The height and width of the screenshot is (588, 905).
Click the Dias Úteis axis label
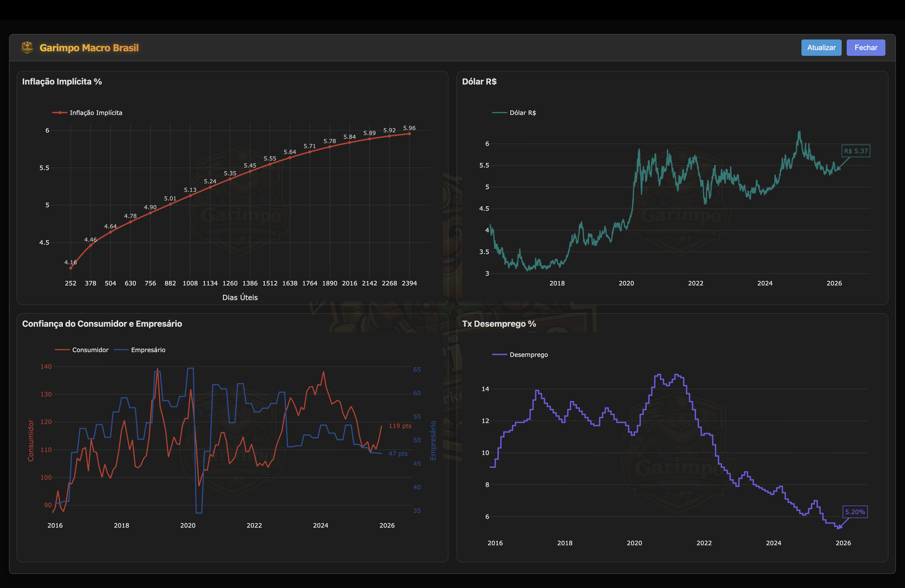point(240,298)
